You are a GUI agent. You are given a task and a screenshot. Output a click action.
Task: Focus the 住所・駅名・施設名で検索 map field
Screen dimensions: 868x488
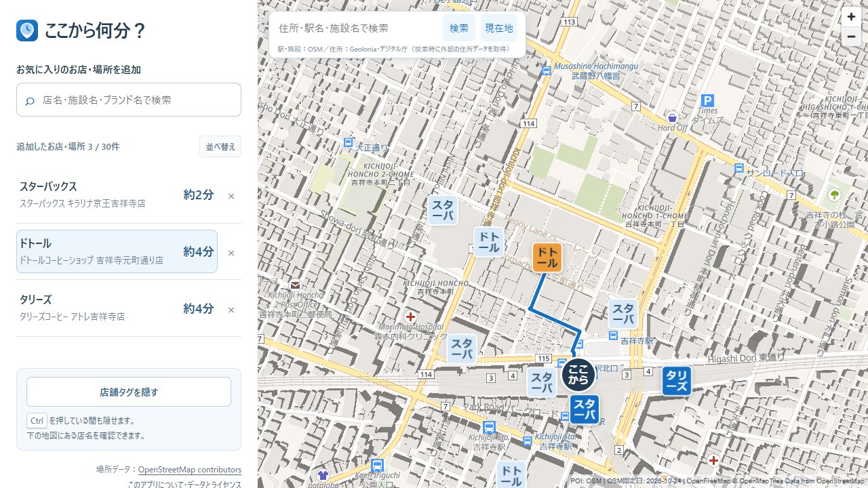357,28
